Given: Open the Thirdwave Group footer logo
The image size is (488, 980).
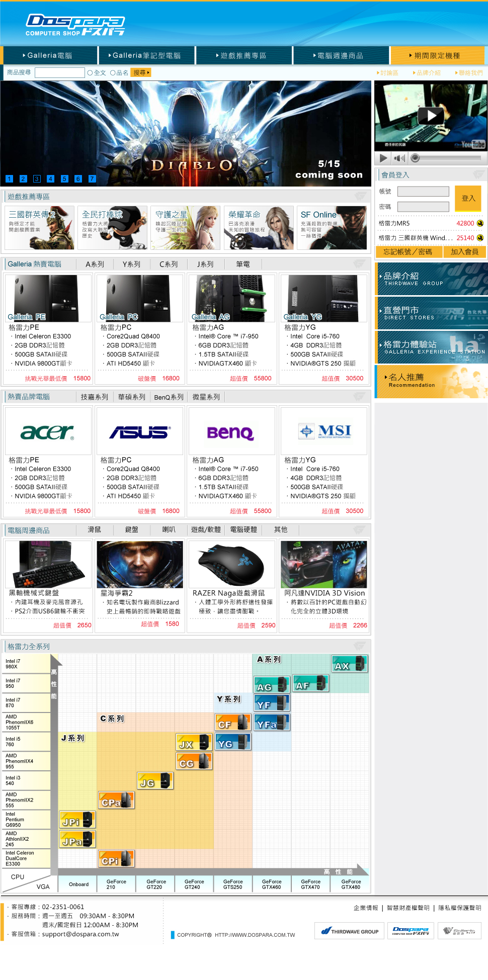Looking at the screenshot, I should pyautogui.click(x=350, y=931).
